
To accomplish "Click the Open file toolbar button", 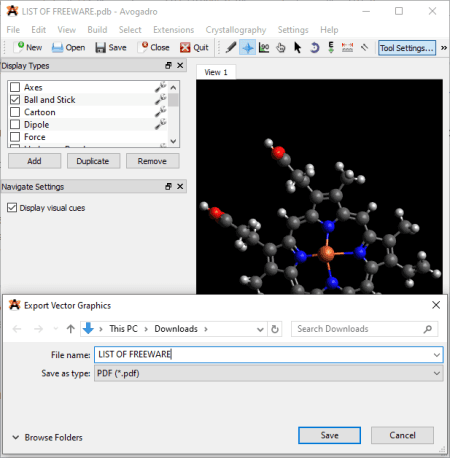I will pos(69,48).
